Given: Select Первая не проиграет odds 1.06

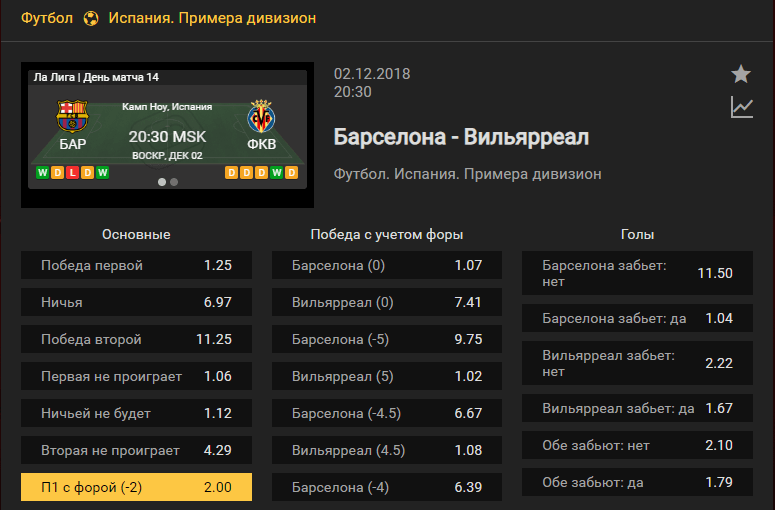Looking at the screenshot, I should (136, 377).
